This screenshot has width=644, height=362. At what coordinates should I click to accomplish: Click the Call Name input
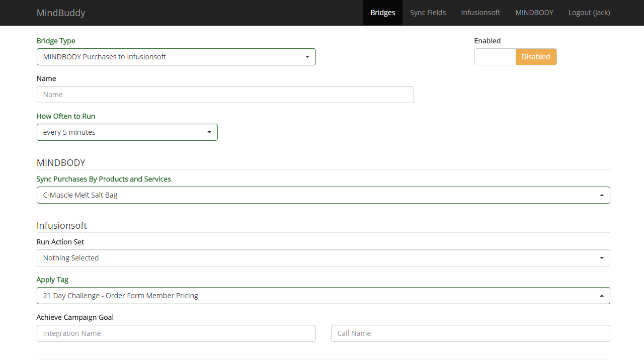470,333
